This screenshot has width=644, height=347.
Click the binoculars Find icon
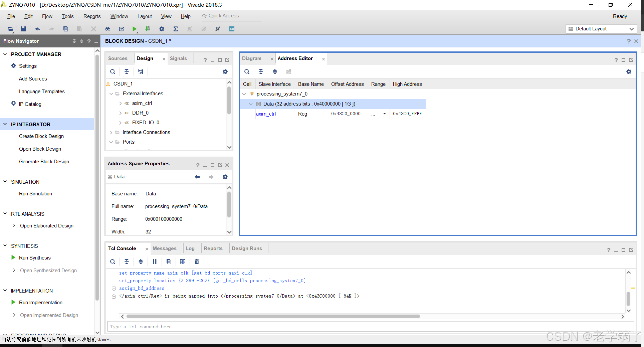[108, 29]
